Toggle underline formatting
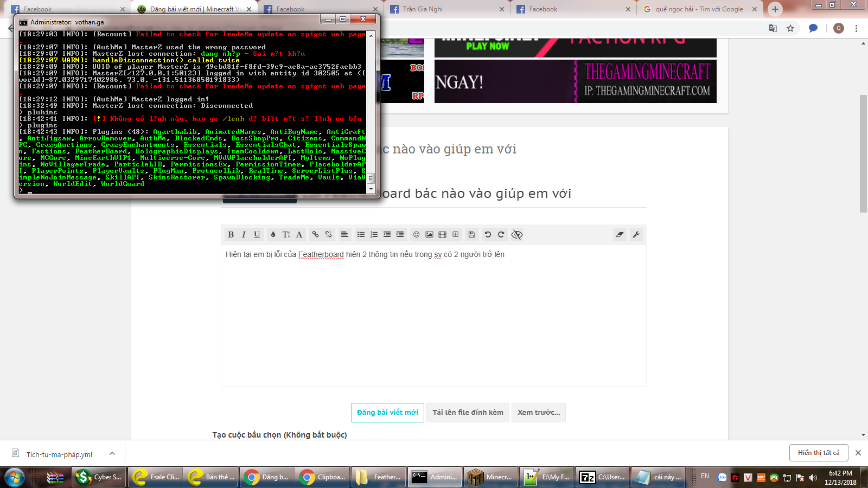This screenshot has height=488, width=868. [257, 235]
